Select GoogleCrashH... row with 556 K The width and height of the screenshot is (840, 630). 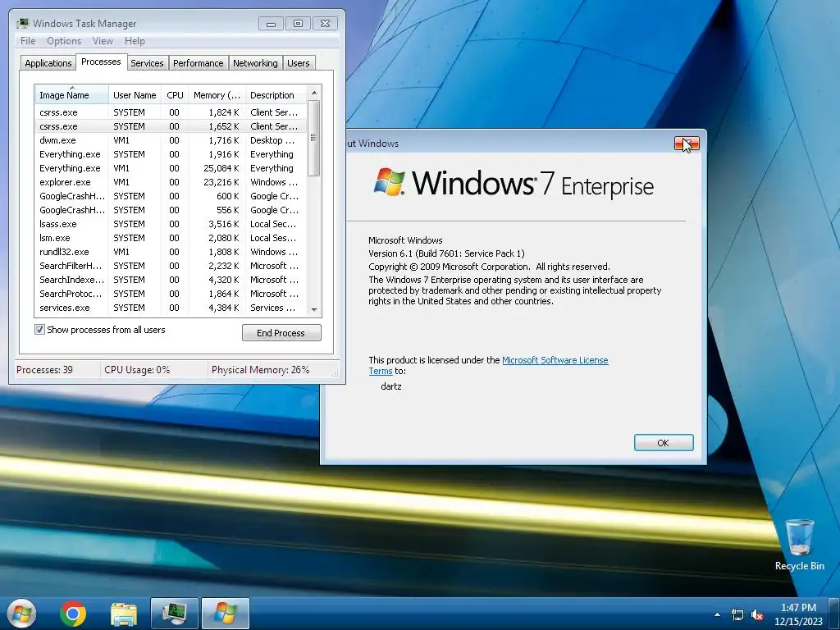[x=171, y=210]
